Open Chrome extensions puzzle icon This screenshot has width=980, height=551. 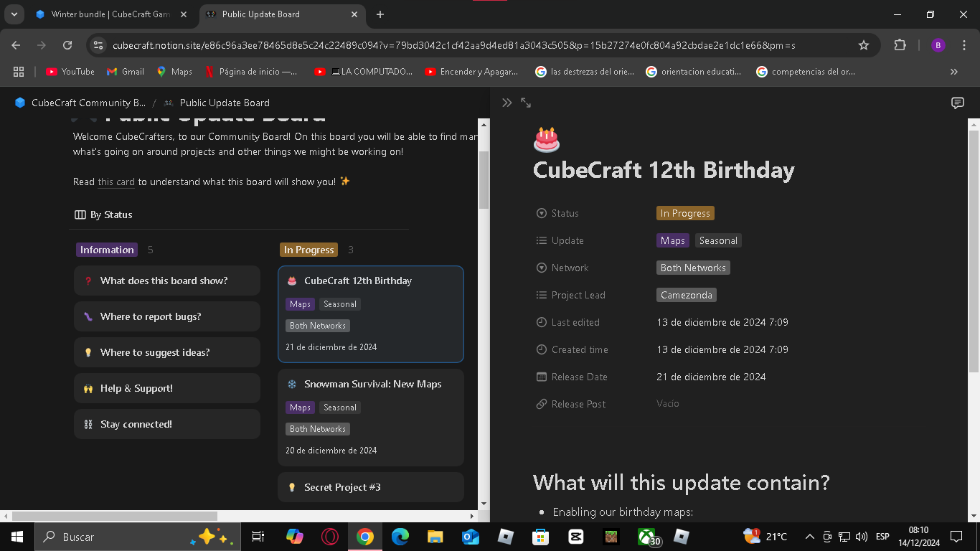(x=900, y=45)
